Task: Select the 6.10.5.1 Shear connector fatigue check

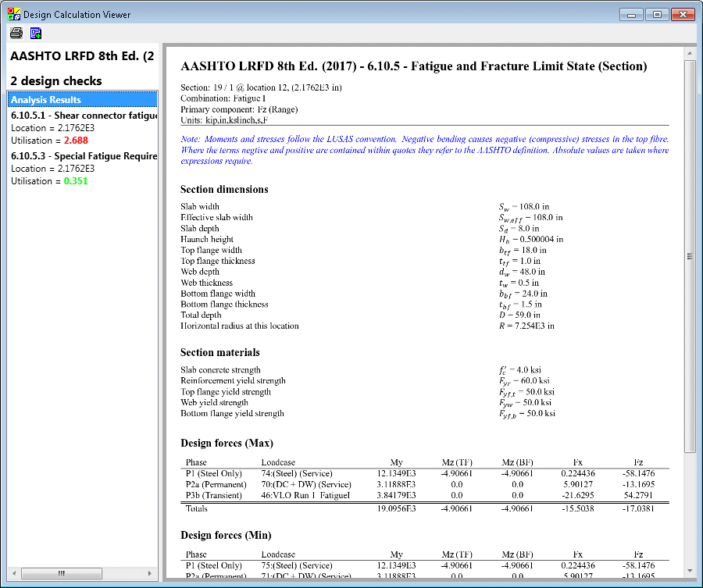Action: tap(84, 116)
